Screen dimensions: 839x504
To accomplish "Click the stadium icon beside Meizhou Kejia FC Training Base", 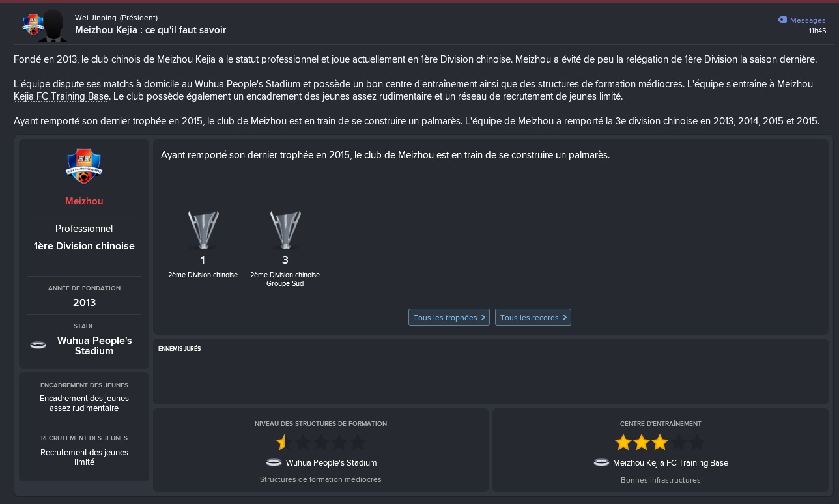I will point(601,462).
